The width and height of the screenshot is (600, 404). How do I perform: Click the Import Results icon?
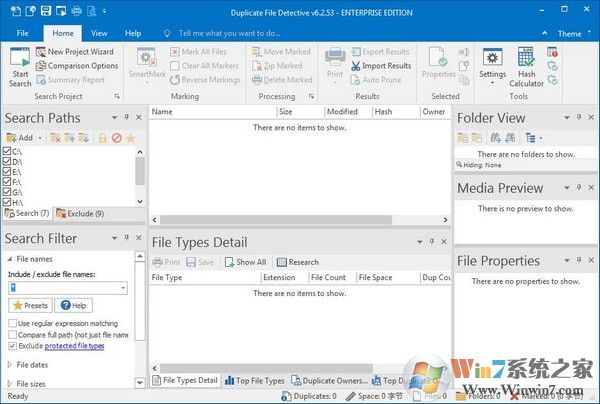379,66
